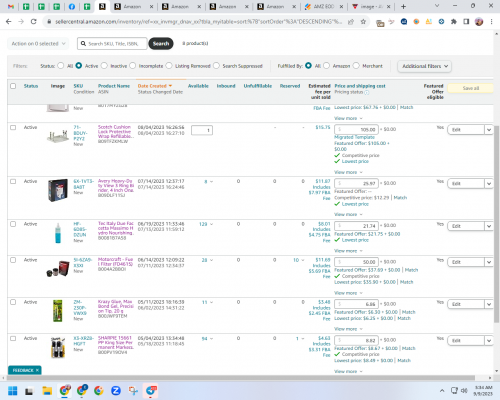Open Zoom app from taskbar
The width and height of the screenshot is (500, 400).
click(x=116, y=390)
